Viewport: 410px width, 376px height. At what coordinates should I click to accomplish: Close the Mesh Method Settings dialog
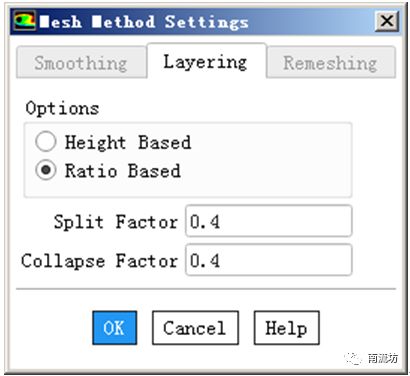[x=387, y=21]
